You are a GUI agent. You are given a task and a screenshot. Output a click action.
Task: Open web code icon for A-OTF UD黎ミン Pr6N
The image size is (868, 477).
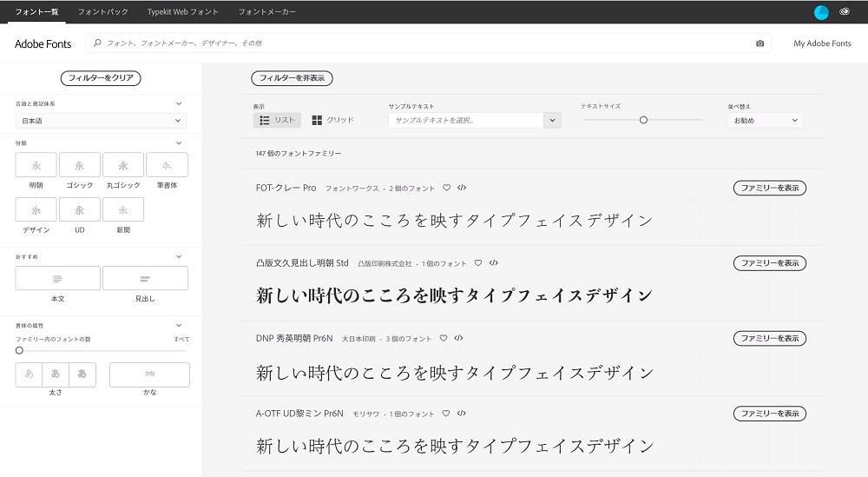tap(462, 414)
